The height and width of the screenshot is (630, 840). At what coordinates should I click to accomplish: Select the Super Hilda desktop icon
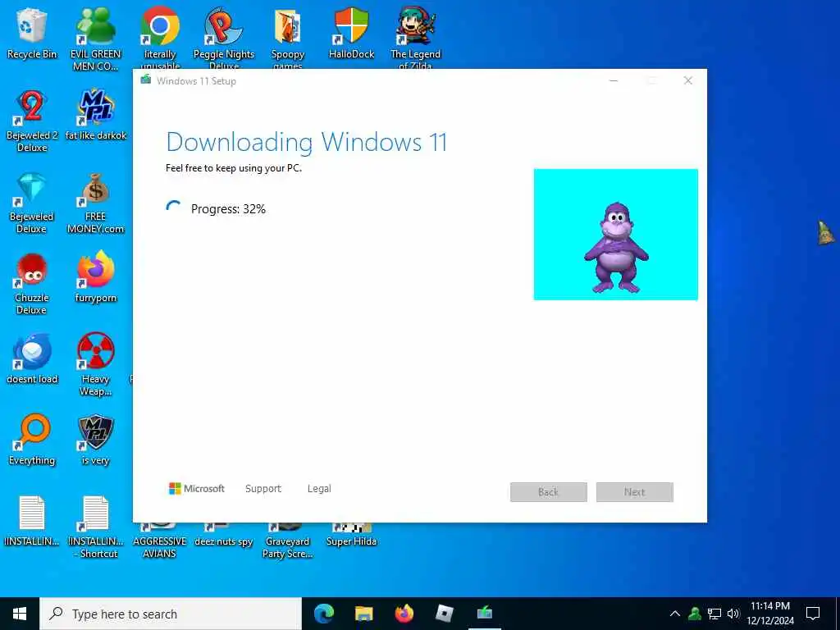coord(351,536)
